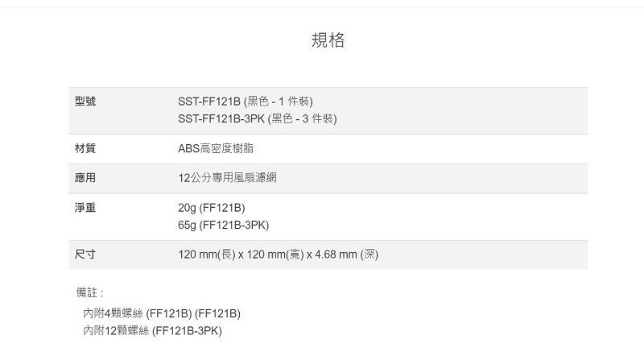
Task: Select the 120 mm(長) length value
Action: pyautogui.click(x=207, y=255)
